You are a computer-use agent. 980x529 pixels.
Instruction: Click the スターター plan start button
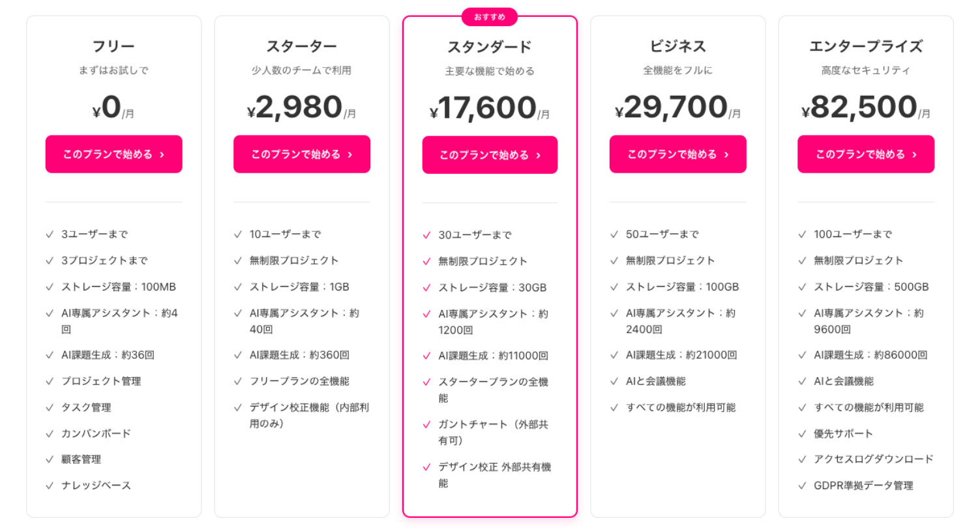[301, 154]
